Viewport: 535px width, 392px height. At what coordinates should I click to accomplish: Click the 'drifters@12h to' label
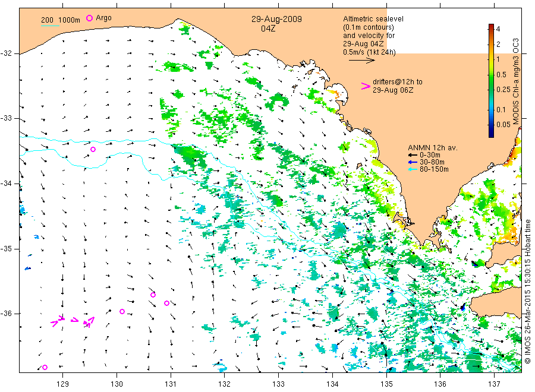pos(398,82)
